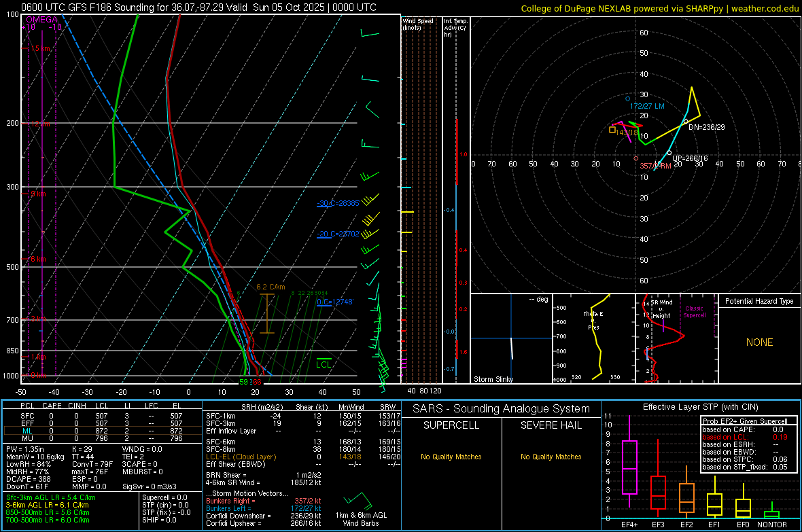Click the 'Supercell = 0.0' parameter
The width and height of the screenshot is (802, 532).
tap(164, 497)
